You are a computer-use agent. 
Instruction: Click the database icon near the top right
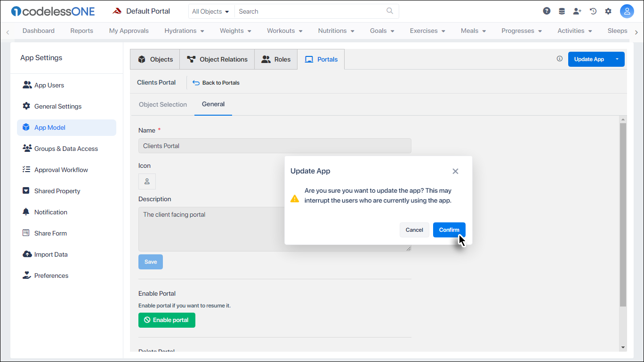562,10
